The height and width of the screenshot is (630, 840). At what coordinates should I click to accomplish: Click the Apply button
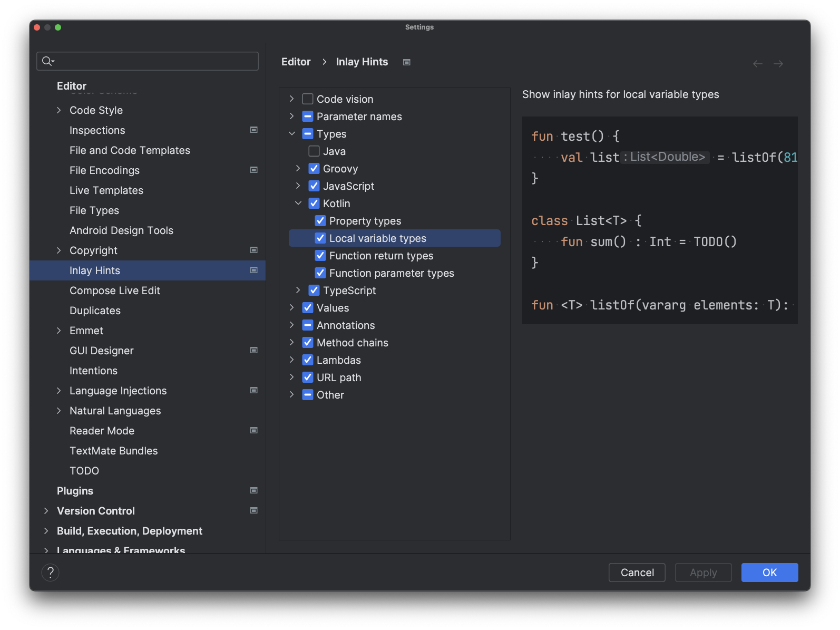[x=704, y=573]
